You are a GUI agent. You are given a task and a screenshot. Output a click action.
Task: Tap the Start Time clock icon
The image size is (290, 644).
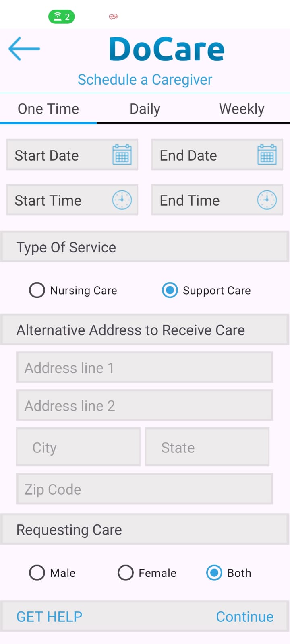122,200
